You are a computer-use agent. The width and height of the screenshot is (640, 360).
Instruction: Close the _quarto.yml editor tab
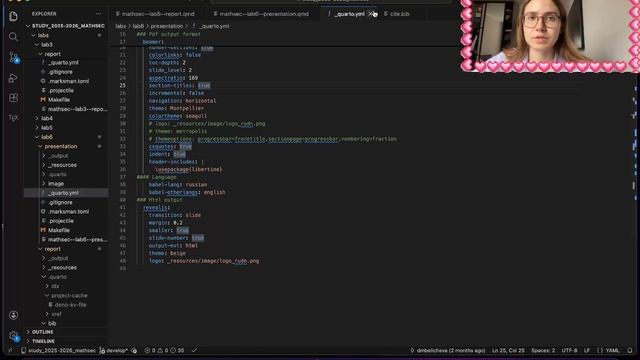coord(371,14)
